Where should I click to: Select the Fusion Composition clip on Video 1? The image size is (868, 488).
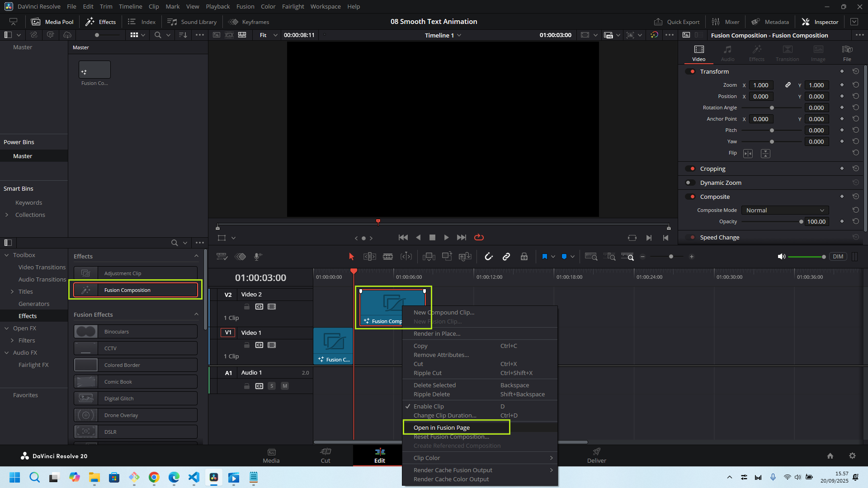click(x=333, y=346)
